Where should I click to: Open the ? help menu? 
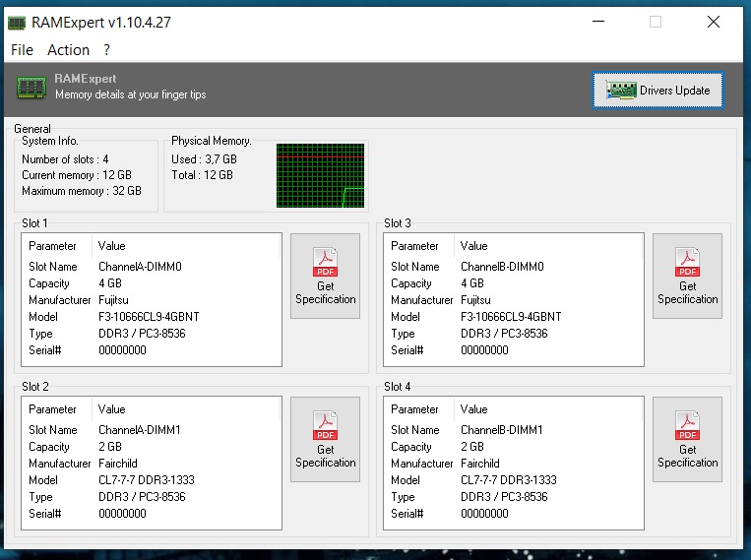coord(106,50)
